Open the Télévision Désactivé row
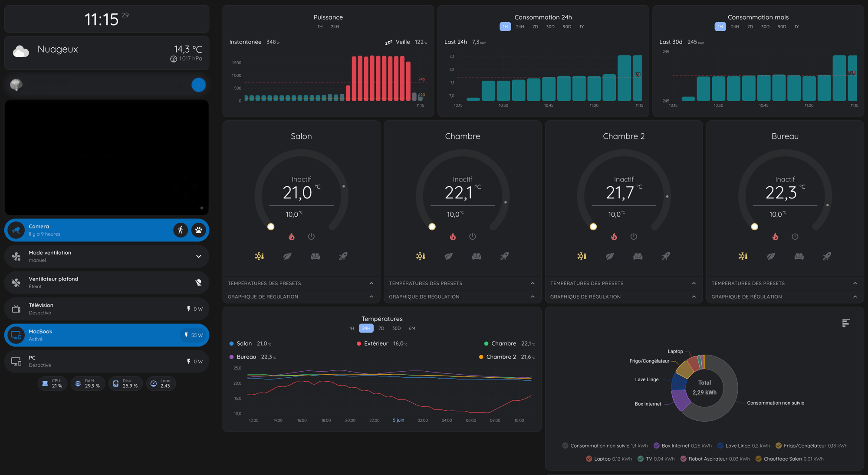 107,309
